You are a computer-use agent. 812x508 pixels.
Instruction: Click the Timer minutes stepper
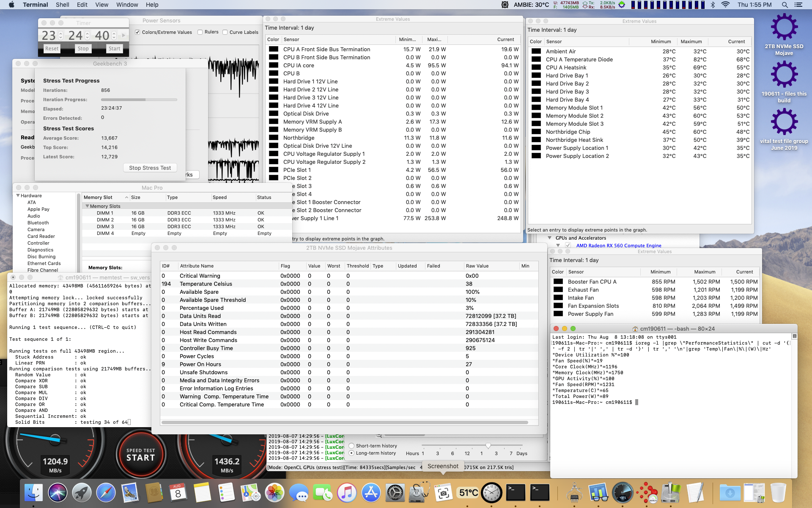coord(87,36)
